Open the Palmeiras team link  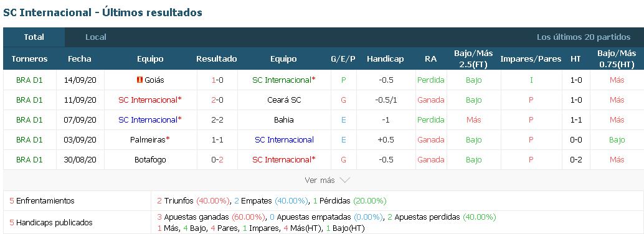click(148, 139)
